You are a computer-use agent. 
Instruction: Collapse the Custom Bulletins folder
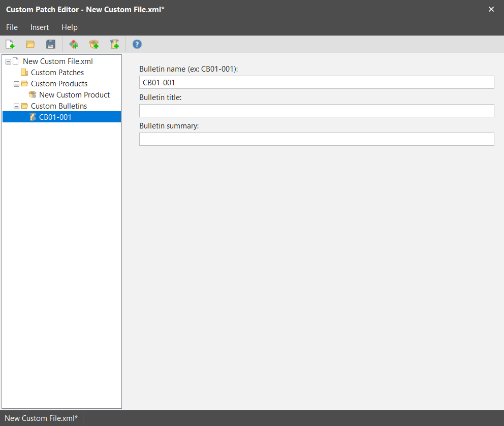tap(16, 106)
